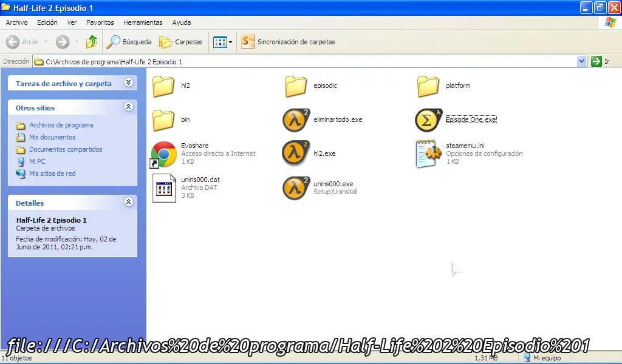Open the address bar dropdown arrow
The height and width of the screenshot is (364, 622).
[x=581, y=61]
